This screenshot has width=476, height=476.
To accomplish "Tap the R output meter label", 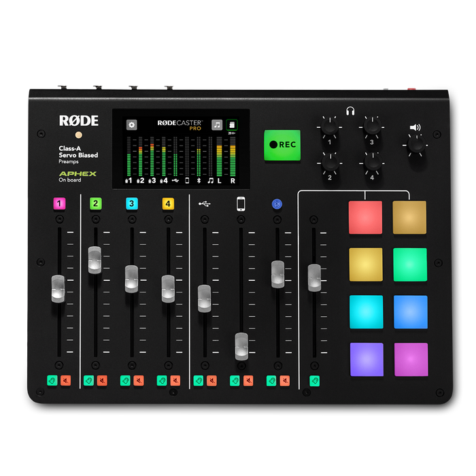I will (x=233, y=181).
